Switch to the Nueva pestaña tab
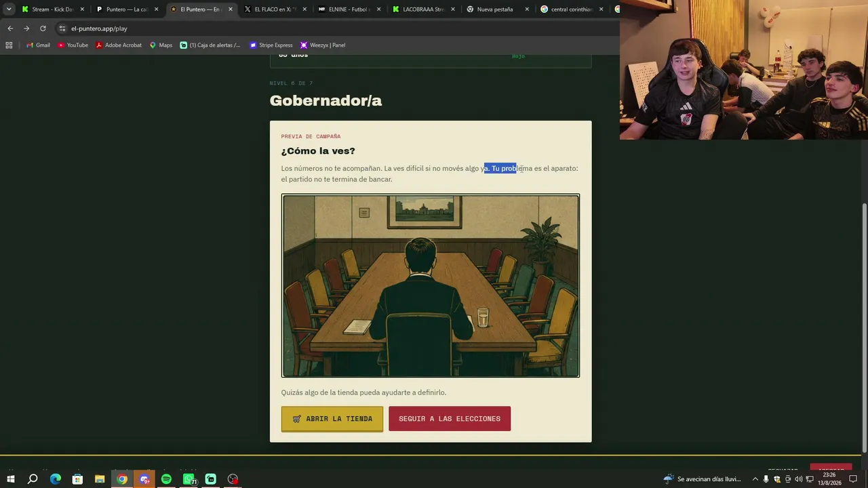The image size is (868, 488). [497, 9]
